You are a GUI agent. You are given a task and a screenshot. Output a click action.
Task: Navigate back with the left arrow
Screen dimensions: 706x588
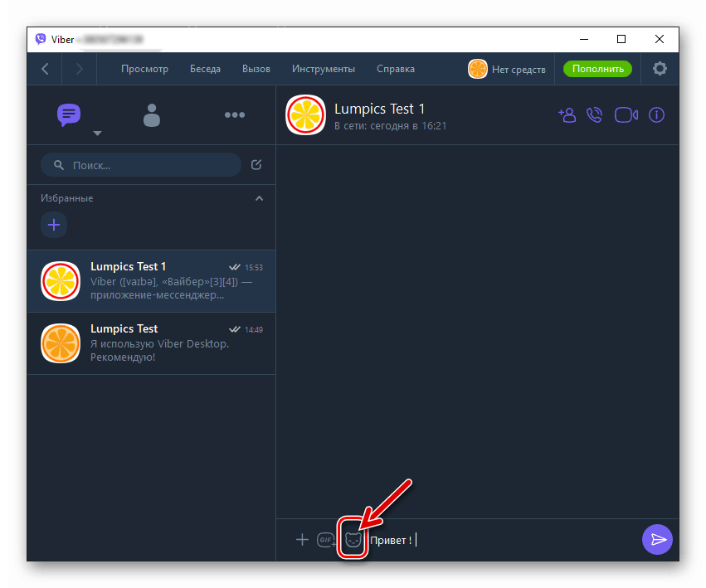coord(45,69)
